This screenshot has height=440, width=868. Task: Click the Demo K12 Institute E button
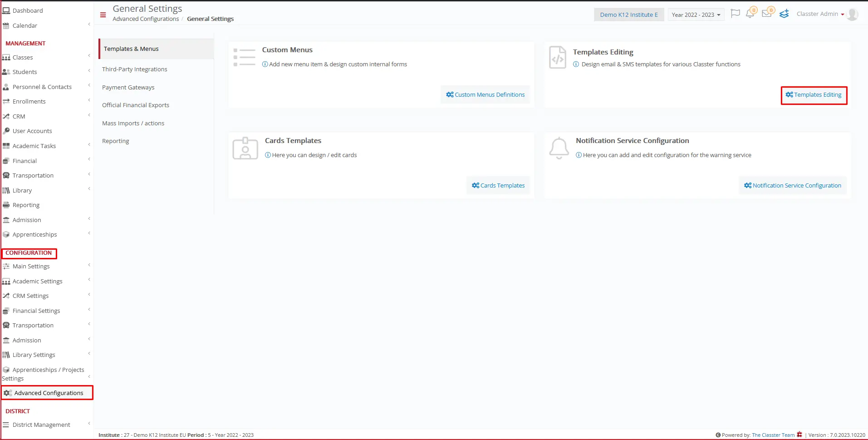(x=629, y=15)
